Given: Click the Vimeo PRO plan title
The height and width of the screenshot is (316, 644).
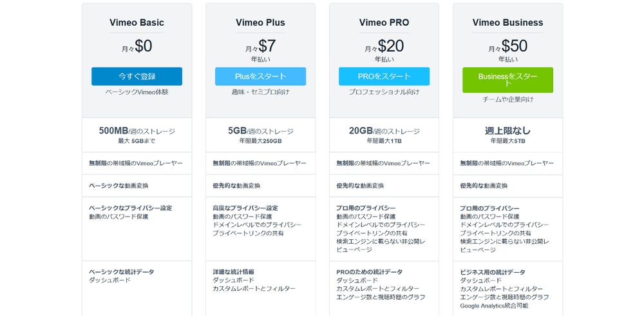Looking at the screenshot, I should click(384, 23).
